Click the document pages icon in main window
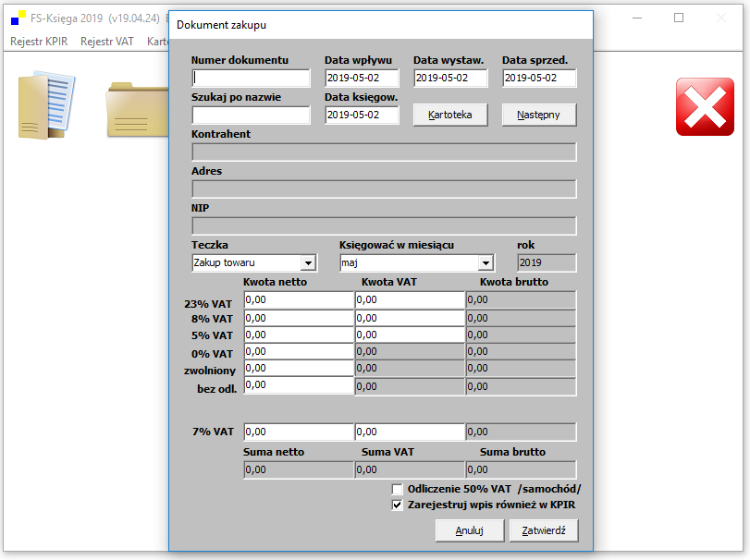Screen dimensions: 750x560 46,105
